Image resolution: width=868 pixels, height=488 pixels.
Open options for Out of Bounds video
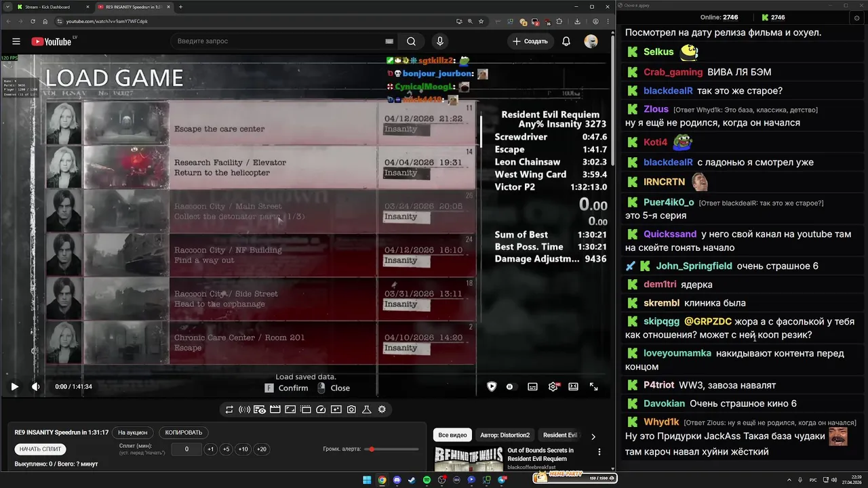[599, 451]
